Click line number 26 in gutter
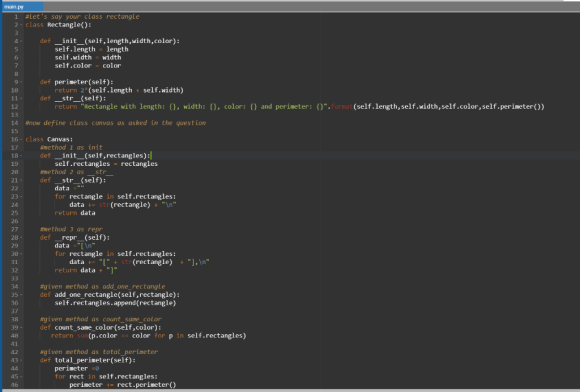Screen dimensions: 580x392 (14, 221)
